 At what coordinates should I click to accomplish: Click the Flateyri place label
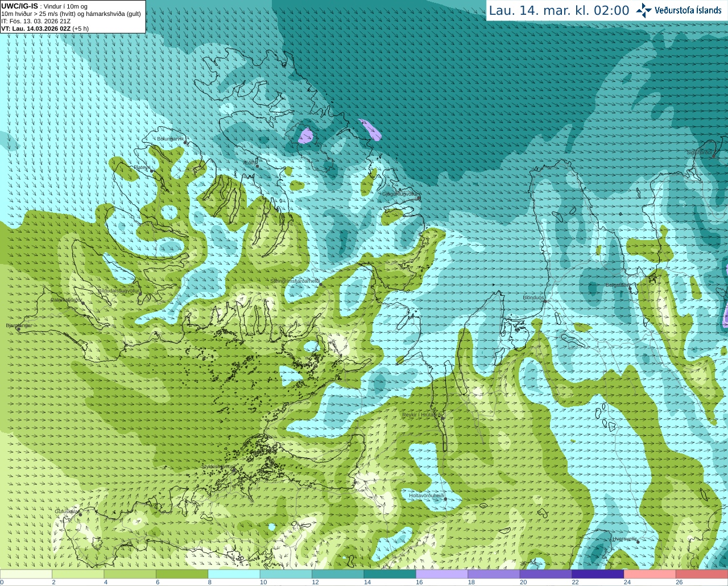point(142,167)
